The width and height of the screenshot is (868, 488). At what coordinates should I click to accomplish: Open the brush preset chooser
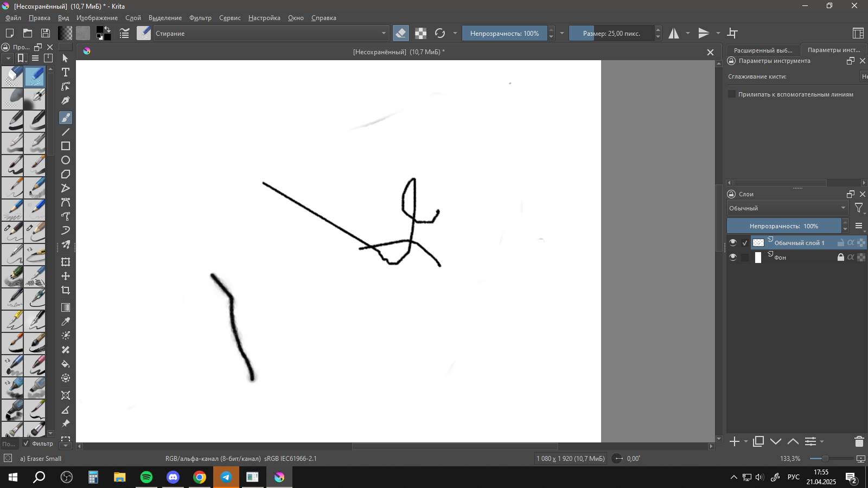coord(144,33)
